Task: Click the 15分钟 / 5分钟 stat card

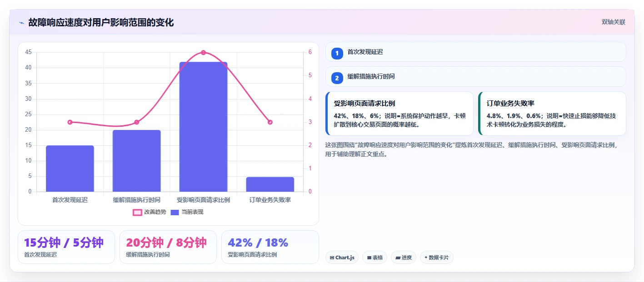Action: click(66, 247)
